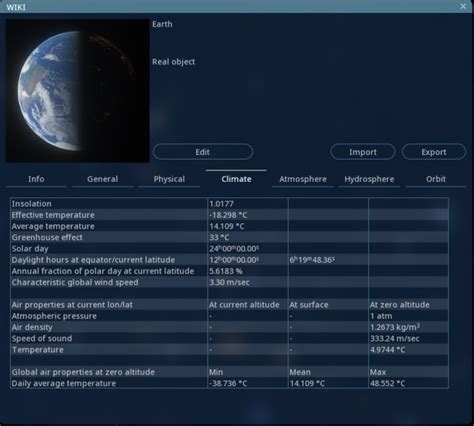Click the value 333.24 m/sec
The height and width of the screenshot is (426, 474).
(x=395, y=338)
